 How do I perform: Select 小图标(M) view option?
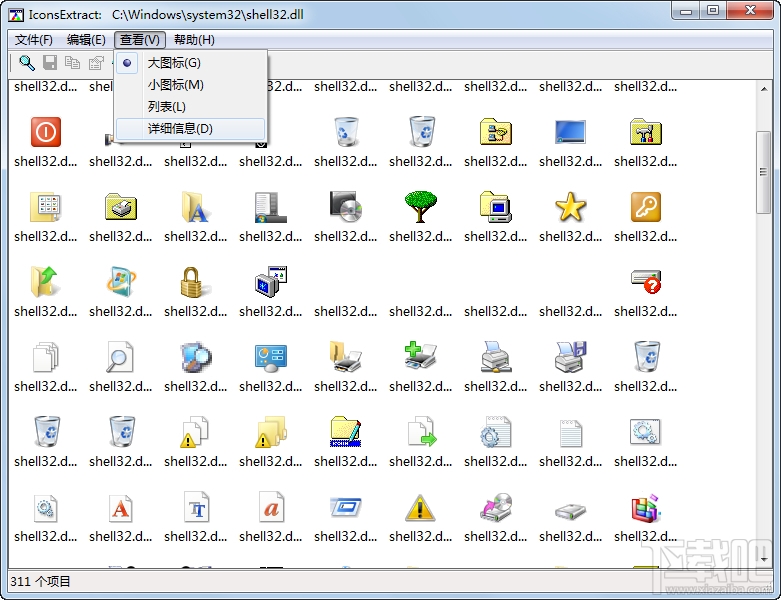click(190, 85)
